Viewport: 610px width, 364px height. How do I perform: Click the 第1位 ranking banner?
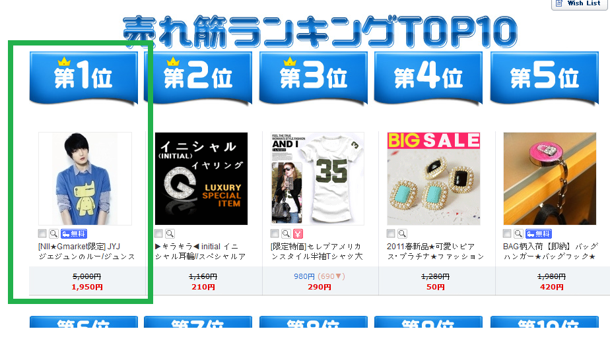[84, 78]
